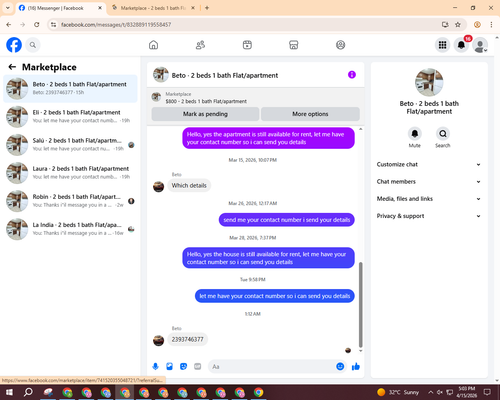
Task: Switch to the Marketplace browser tab
Action: [x=153, y=8]
